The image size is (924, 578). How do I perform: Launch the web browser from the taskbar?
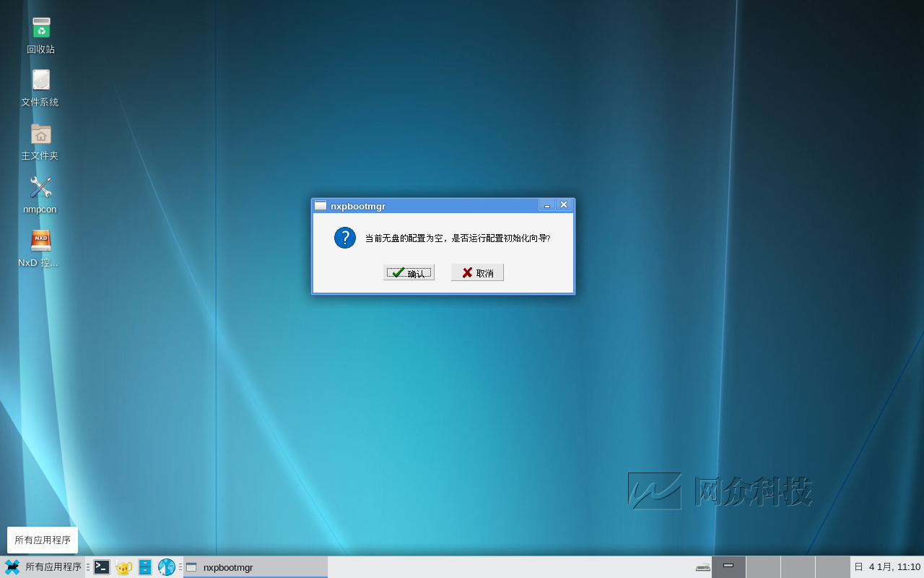pyautogui.click(x=166, y=567)
